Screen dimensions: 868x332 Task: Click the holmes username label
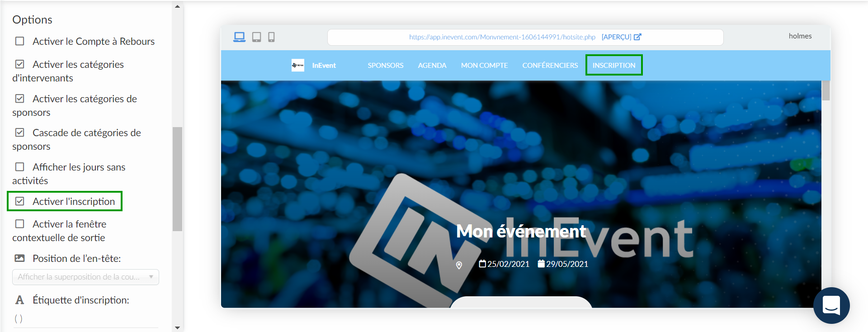pos(800,36)
